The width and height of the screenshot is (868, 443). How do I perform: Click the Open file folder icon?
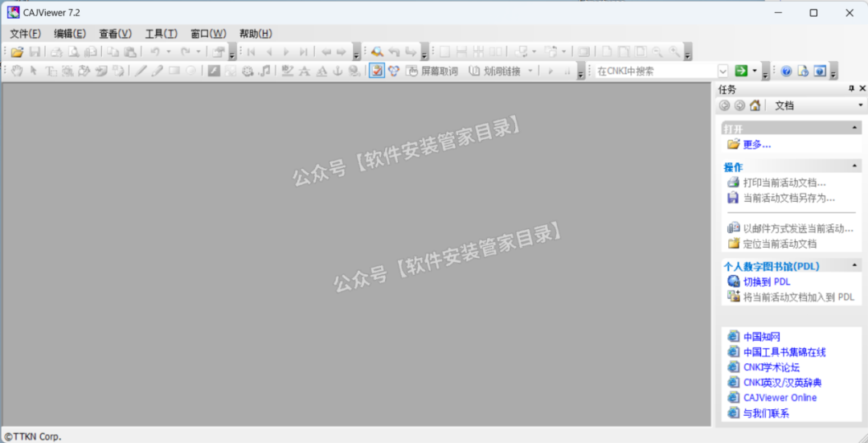click(17, 52)
